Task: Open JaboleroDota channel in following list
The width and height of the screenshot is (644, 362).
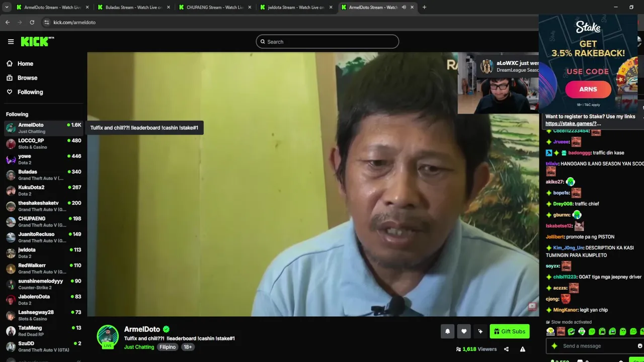Action: pos(43,300)
